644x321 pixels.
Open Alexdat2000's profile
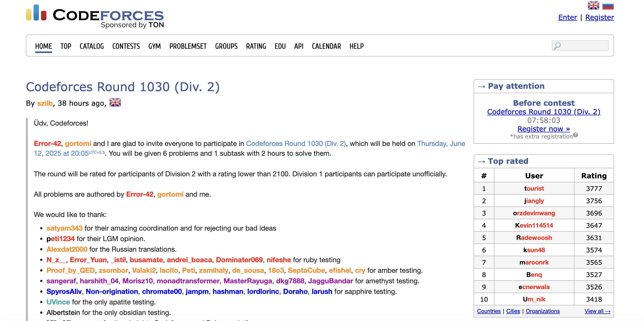click(67, 249)
